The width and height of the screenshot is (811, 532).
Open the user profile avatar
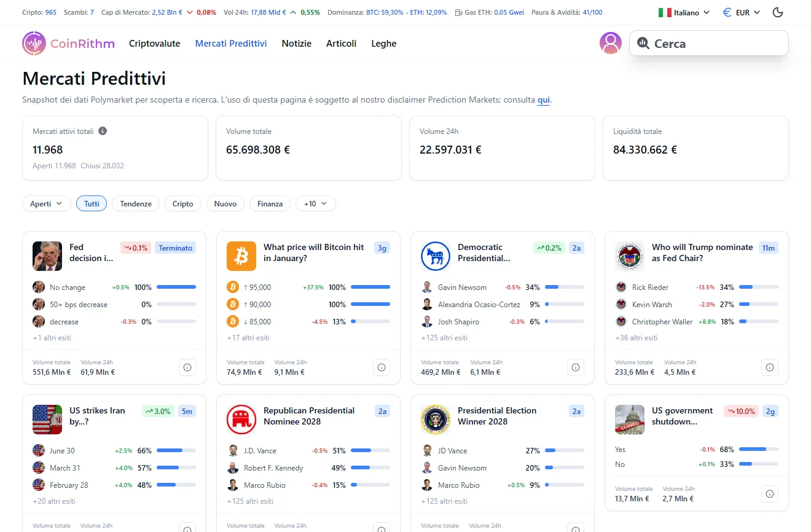[610, 43]
